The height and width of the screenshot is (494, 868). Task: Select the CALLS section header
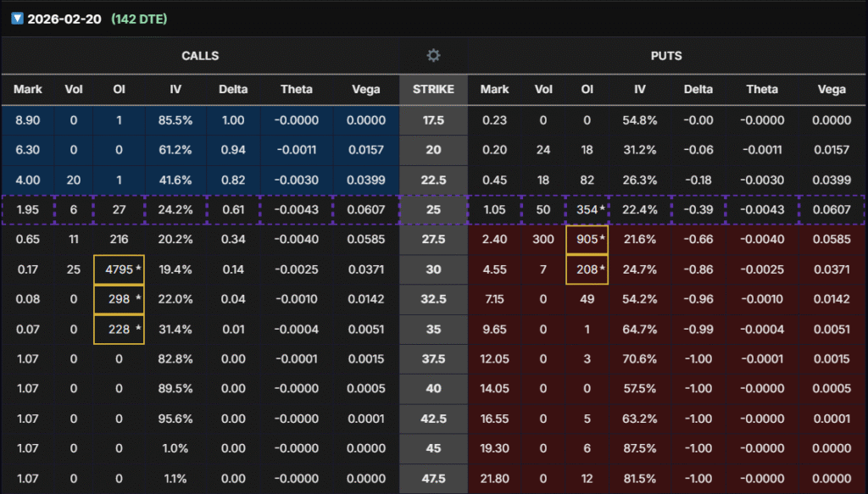[200, 56]
